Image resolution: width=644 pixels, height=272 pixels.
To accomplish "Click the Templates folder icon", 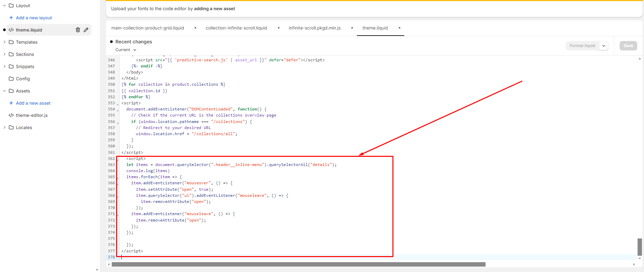I will click(11, 42).
